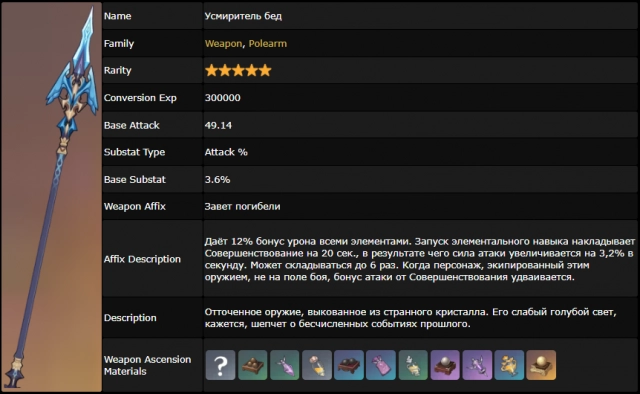Viewport: 640px width, 394px height.
Task: Click the weapon affix name Завет погибели
Action: coord(242,206)
